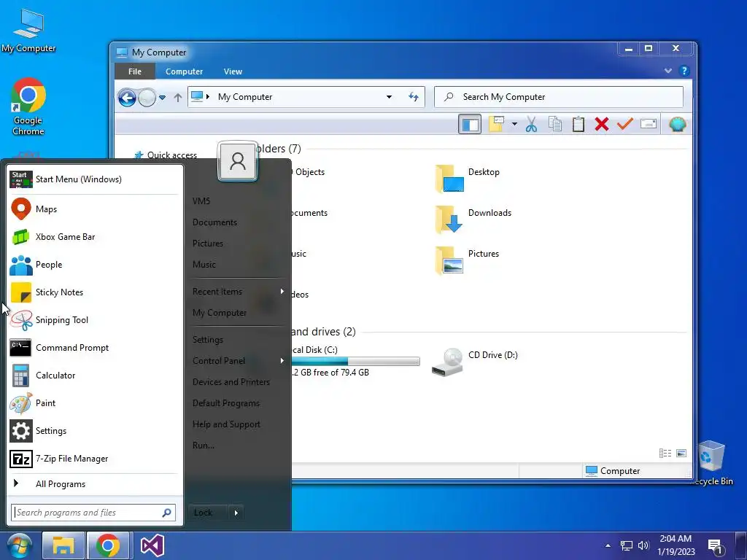The image size is (747, 560).
Task: Expand the ribbon with the chevron
Action: point(668,71)
